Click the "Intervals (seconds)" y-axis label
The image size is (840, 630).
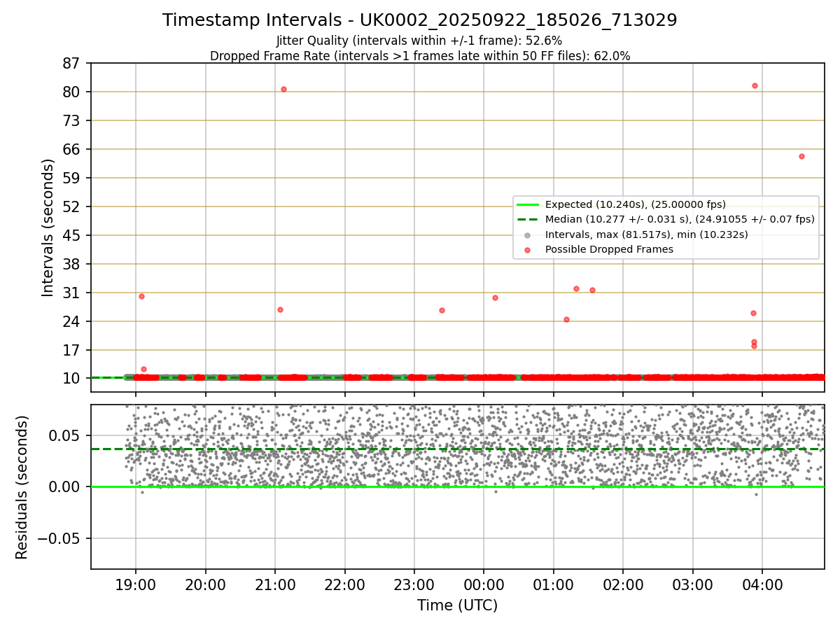point(48,227)
